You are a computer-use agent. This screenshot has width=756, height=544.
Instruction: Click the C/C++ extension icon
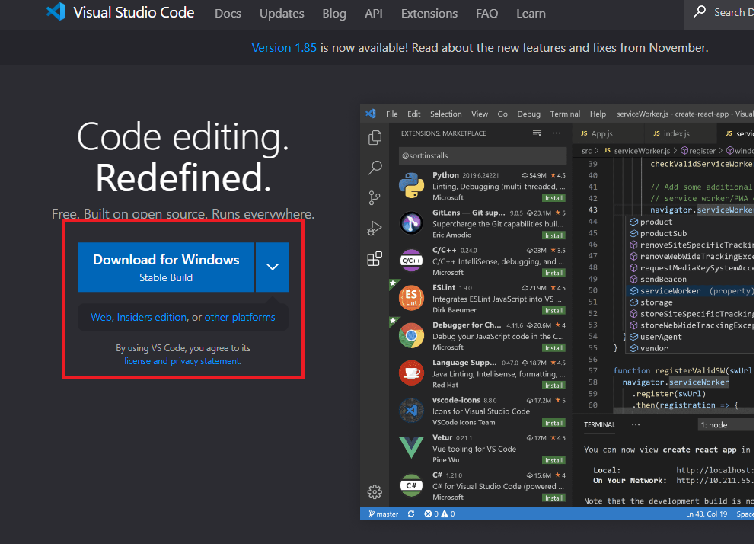click(411, 261)
